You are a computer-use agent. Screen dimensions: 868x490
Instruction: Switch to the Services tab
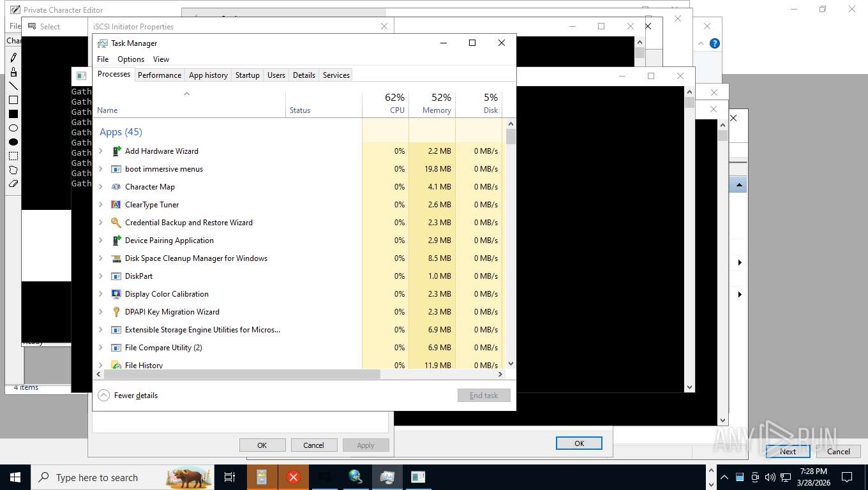click(336, 75)
